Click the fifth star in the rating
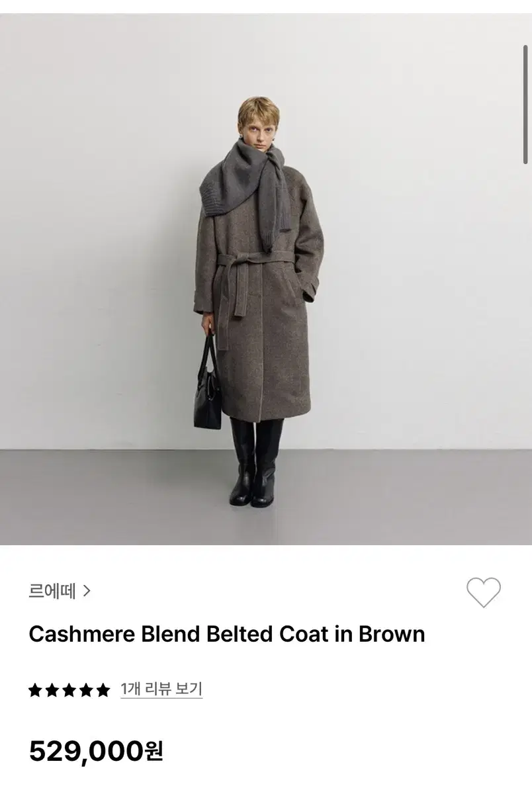This screenshot has height=794, width=532. coord(103,690)
